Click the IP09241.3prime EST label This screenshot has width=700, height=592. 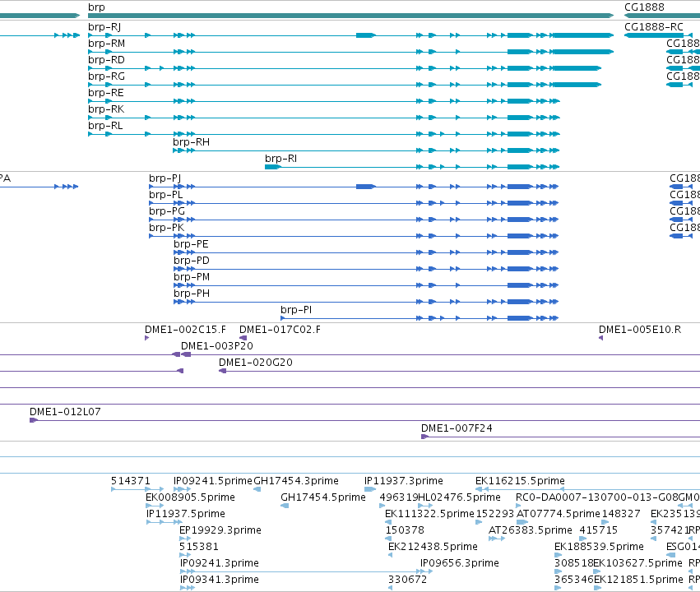coord(220,563)
